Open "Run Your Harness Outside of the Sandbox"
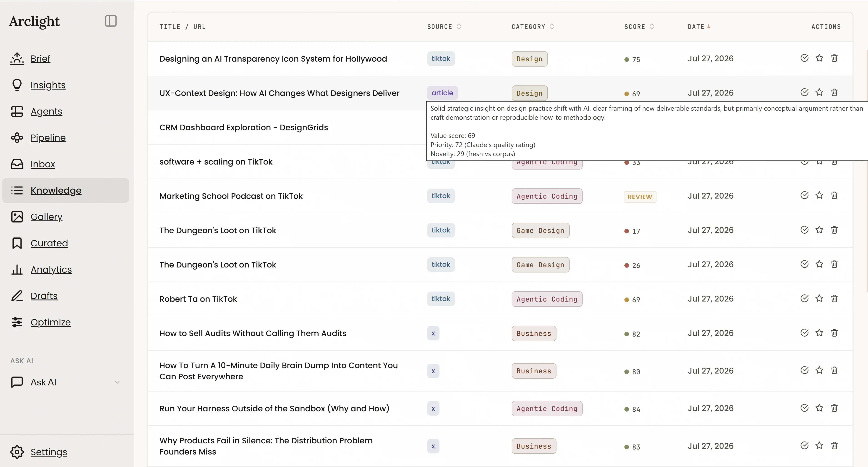 [x=274, y=408]
